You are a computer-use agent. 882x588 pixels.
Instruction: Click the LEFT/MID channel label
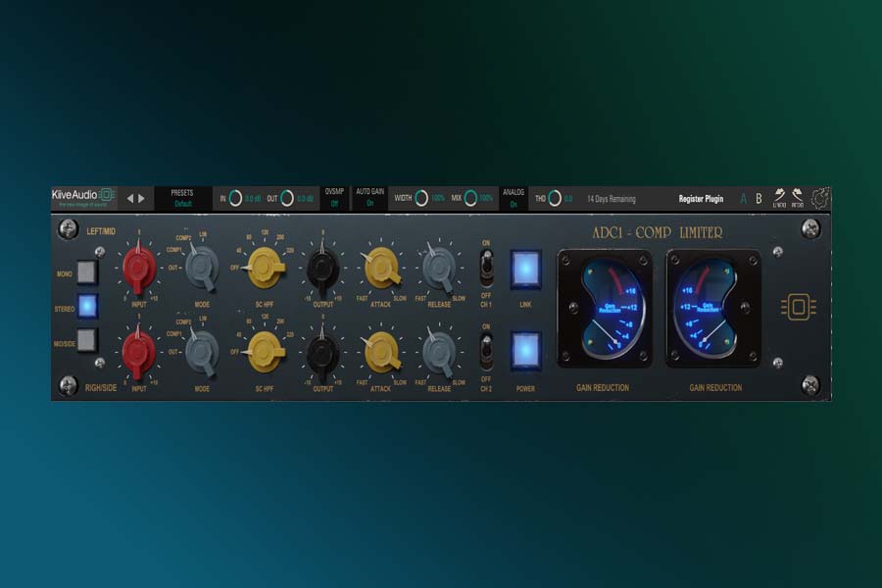(x=101, y=231)
